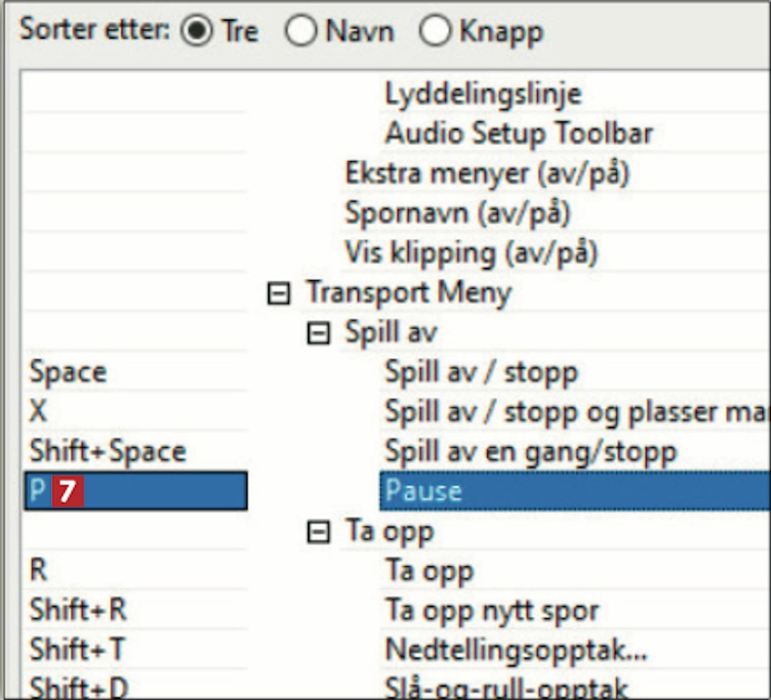Collapse the Transport Meny tree node

[279, 293]
